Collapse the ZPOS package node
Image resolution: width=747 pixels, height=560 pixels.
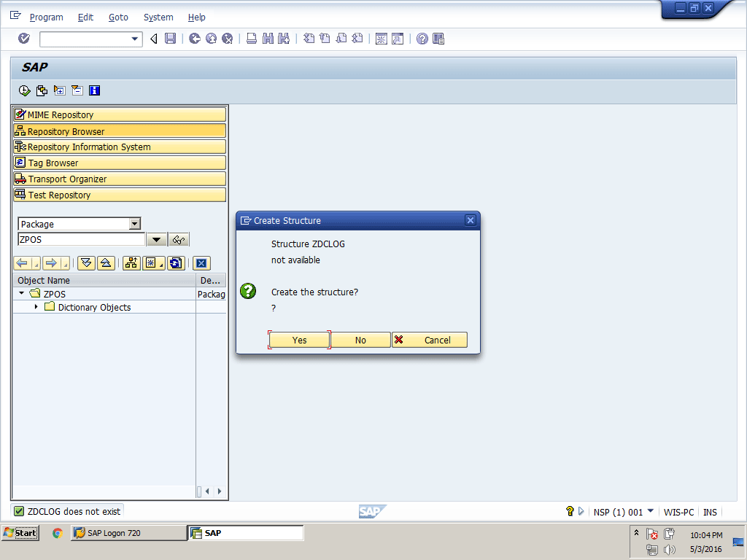(22, 293)
